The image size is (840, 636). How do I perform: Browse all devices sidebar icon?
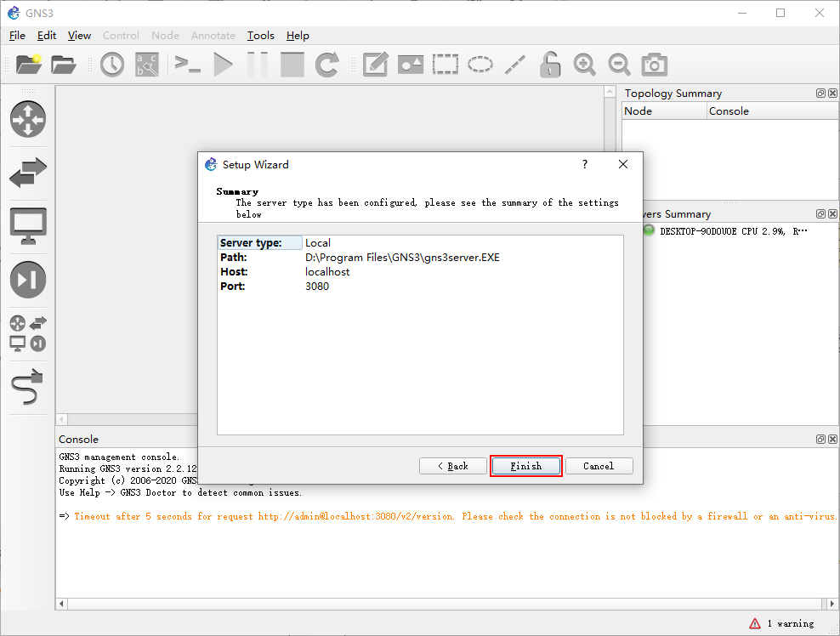(28, 333)
